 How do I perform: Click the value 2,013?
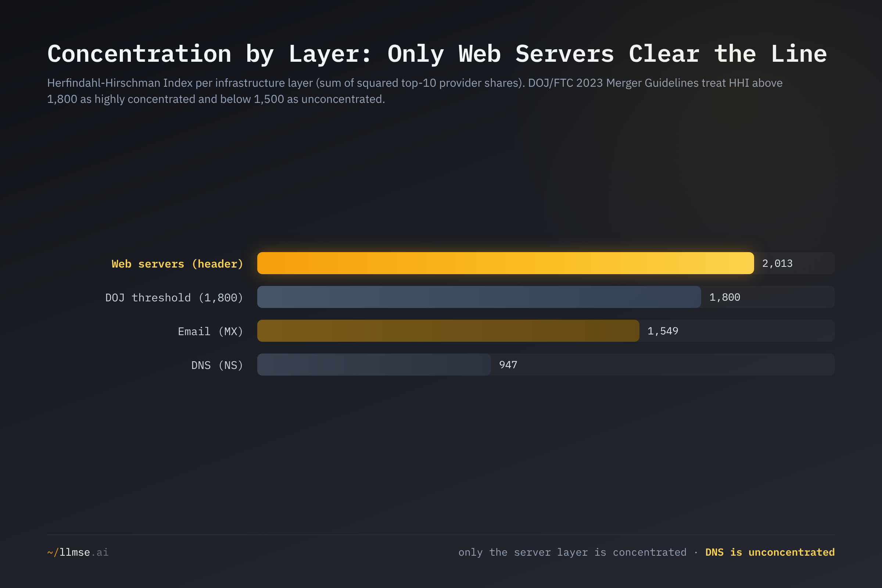pos(777,263)
